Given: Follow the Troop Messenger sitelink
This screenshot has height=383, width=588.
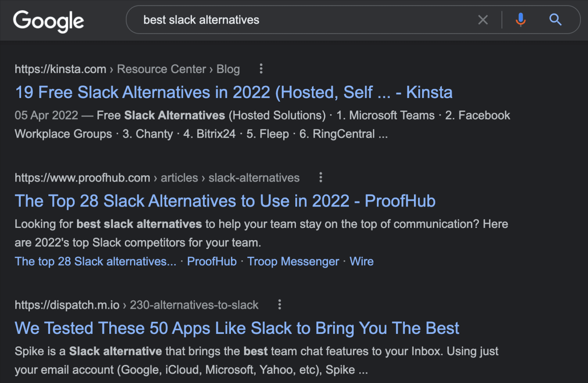Looking at the screenshot, I should (x=293, y=262).
